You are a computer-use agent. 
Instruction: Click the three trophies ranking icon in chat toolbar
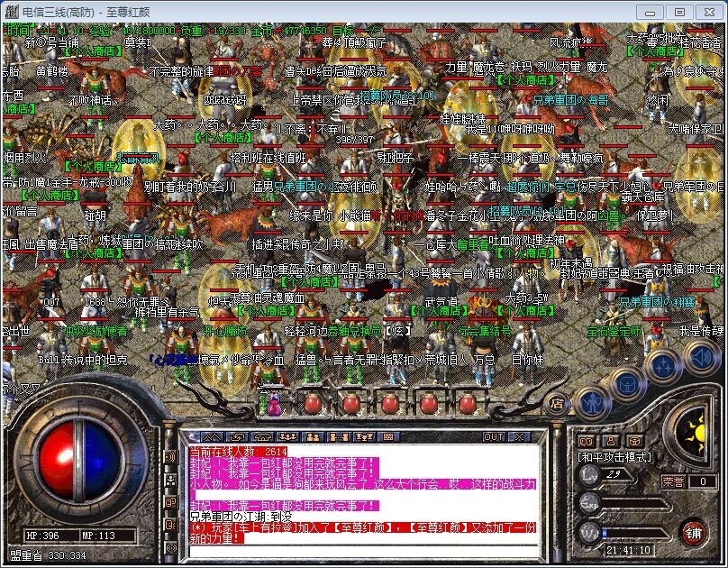(x=363, y=437)
